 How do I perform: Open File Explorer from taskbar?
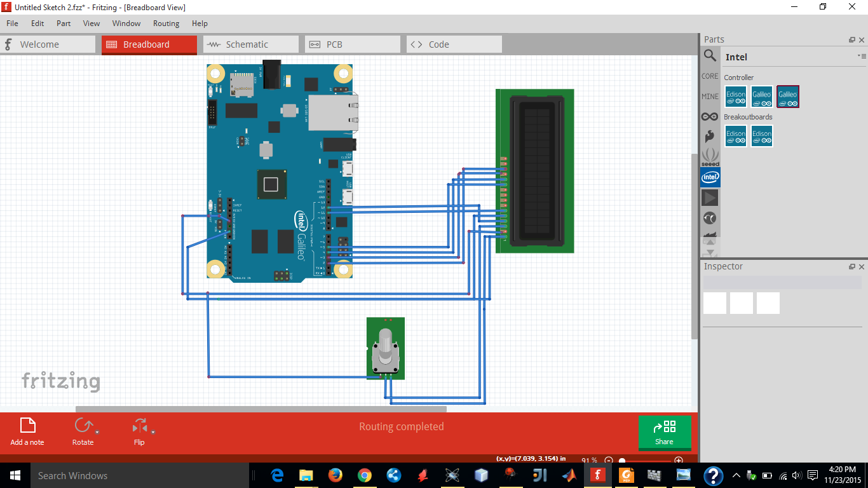tap(306, 475)
